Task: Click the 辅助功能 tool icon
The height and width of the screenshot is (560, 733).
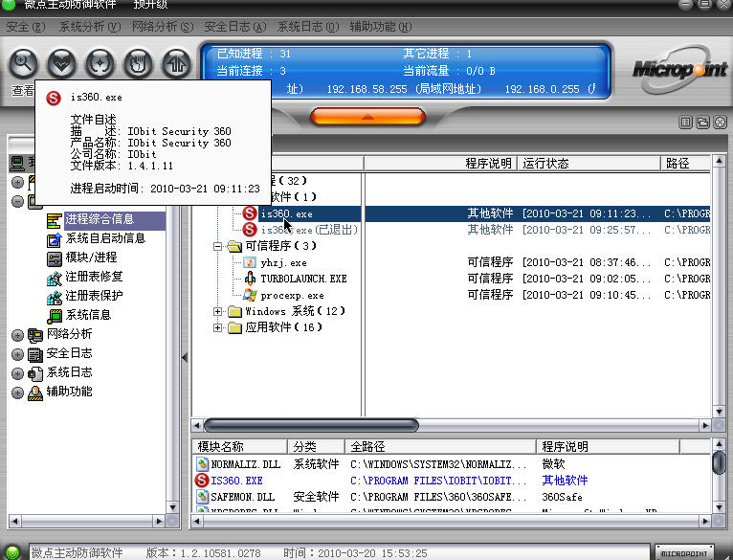Action: (35, 393)
